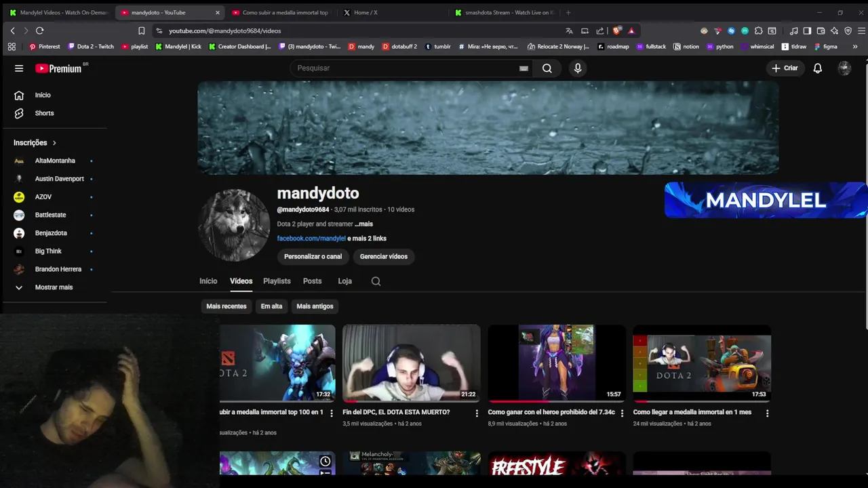The image size is (868, 488).
Task: Open the Playlists channel tab
Action: [x=277, y=281]
